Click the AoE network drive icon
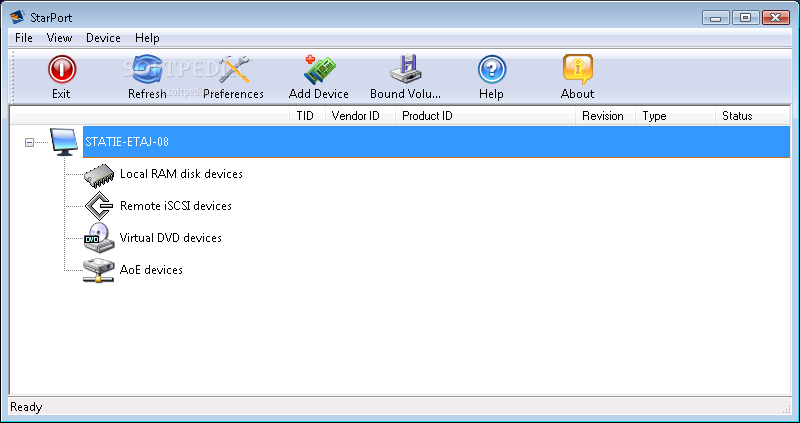Screen dimensions: 800x423 pyautogui.click(x=98, y=270)
